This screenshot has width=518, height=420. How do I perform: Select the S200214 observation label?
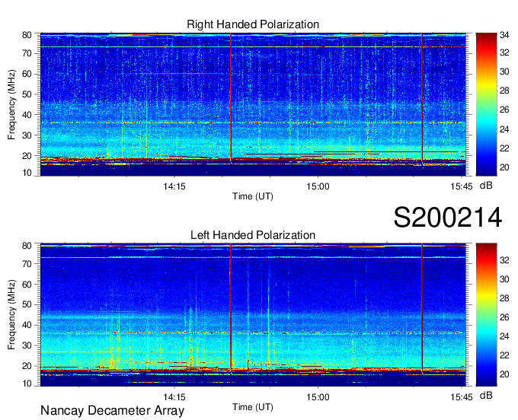[x=448, y=218]
